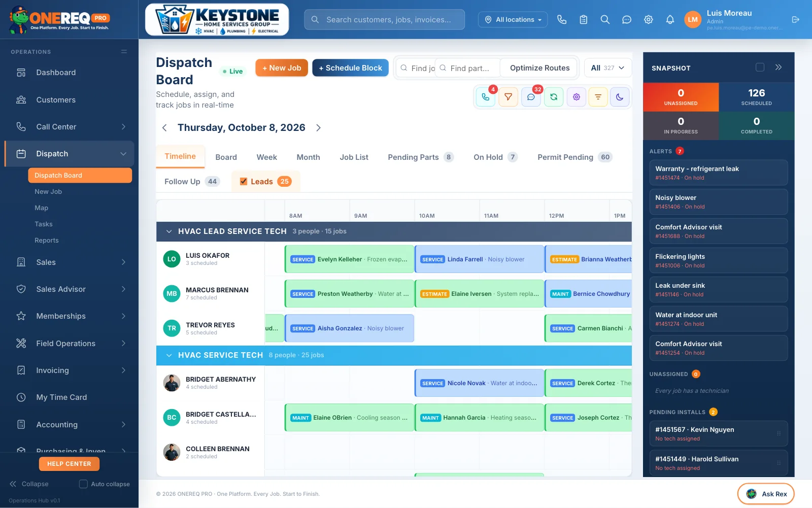Click the yellow sort lines icon
This screenshot has width=812, height=508.
point(598,97)
